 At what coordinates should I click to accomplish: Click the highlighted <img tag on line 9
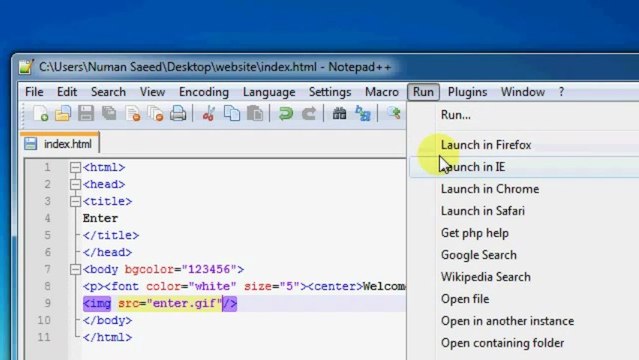click(x=97, y=304)
